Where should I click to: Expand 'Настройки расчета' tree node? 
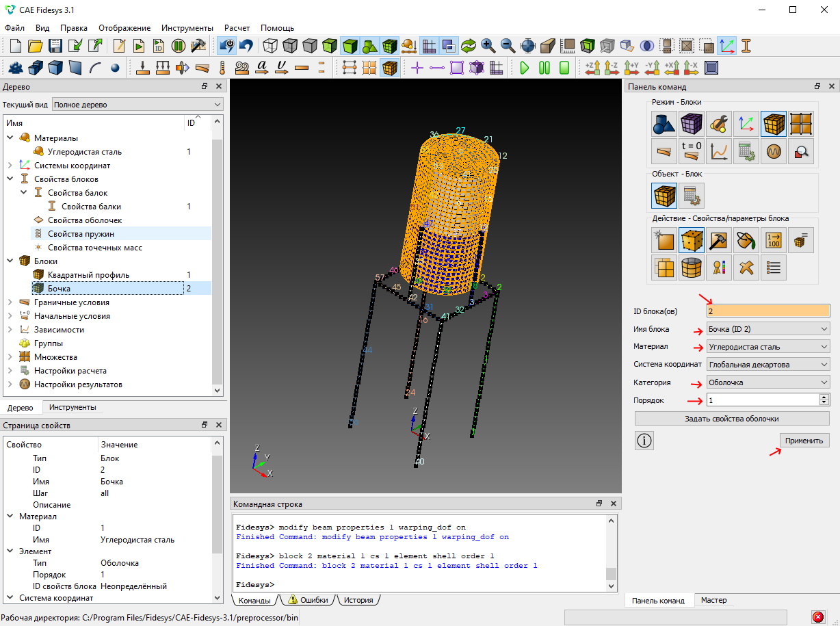pyautogui.click(x=10, y=370)
